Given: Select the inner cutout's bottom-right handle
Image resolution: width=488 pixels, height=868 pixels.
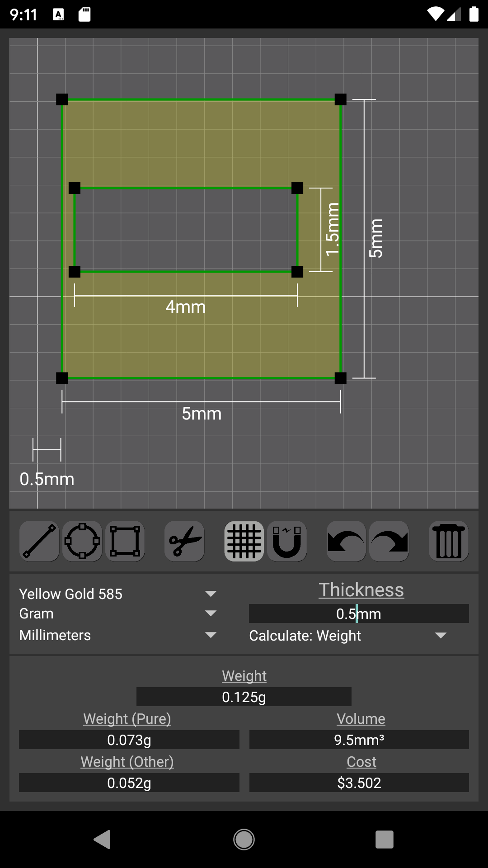Looking at the screenshot, I should (297, 272).
